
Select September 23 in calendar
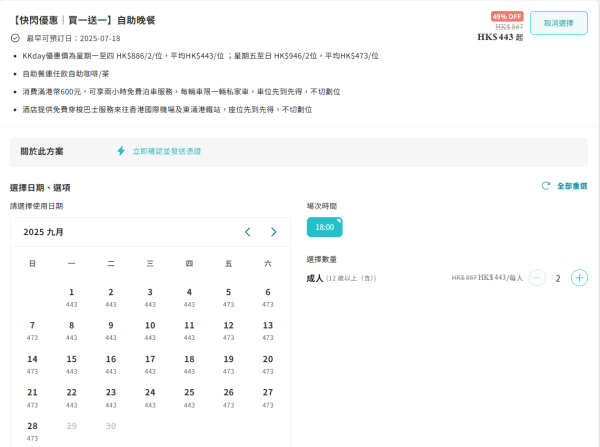[x=111, y=398]
